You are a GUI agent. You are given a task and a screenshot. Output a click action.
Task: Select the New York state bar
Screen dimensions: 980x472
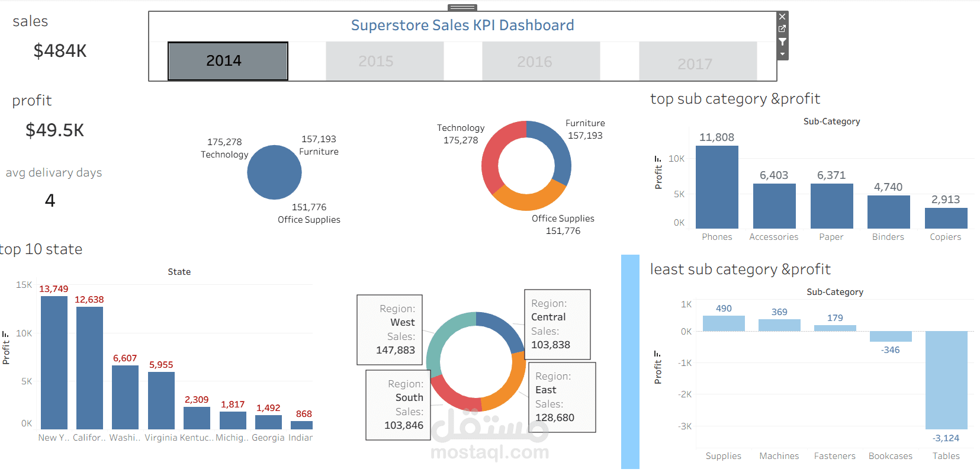(54, 362)
